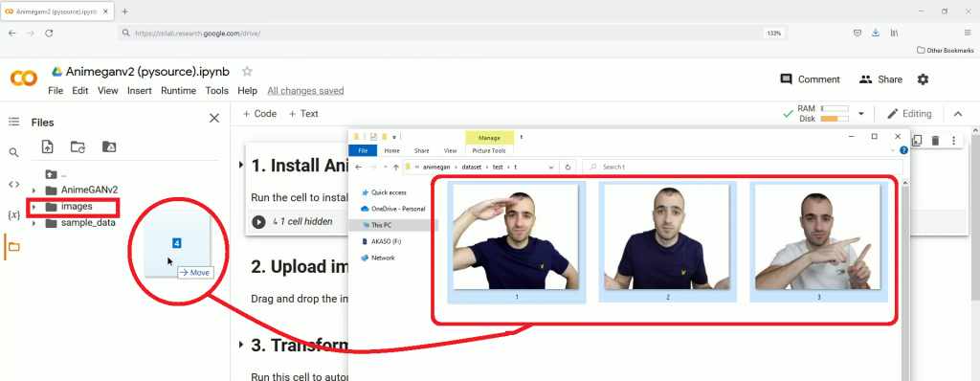Open the browser hamburger menu
The height and width of the screenshot is (381, 980).
pyautogui.click(x=968, y=34)
